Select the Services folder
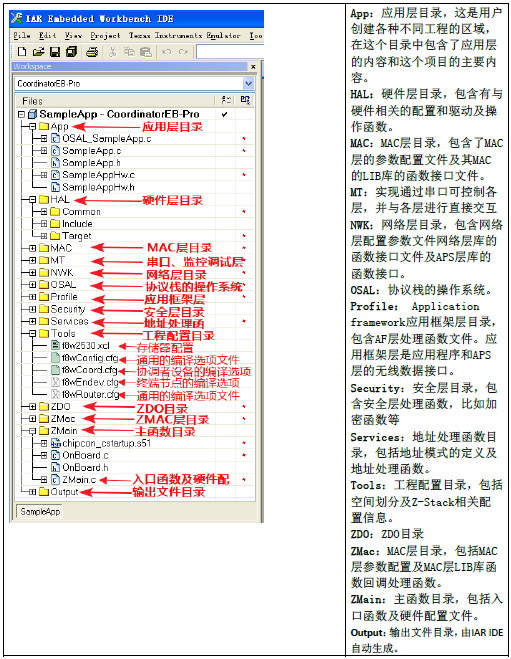Screen dimensions: 511x659 point(69,321)
